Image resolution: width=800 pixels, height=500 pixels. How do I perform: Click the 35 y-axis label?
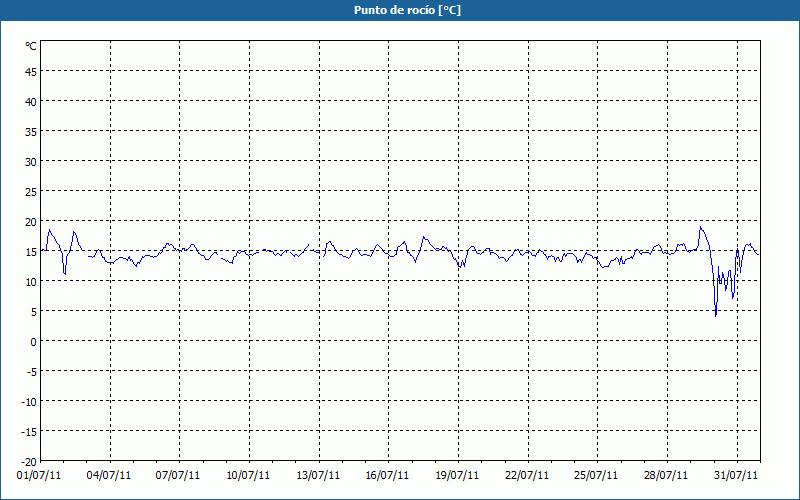click(31, 132)
